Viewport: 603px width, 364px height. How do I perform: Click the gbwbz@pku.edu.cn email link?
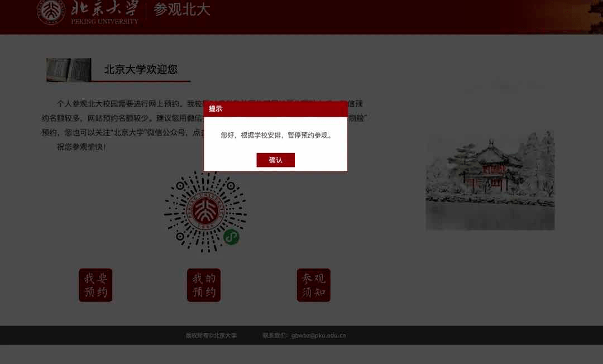point(318,336)
